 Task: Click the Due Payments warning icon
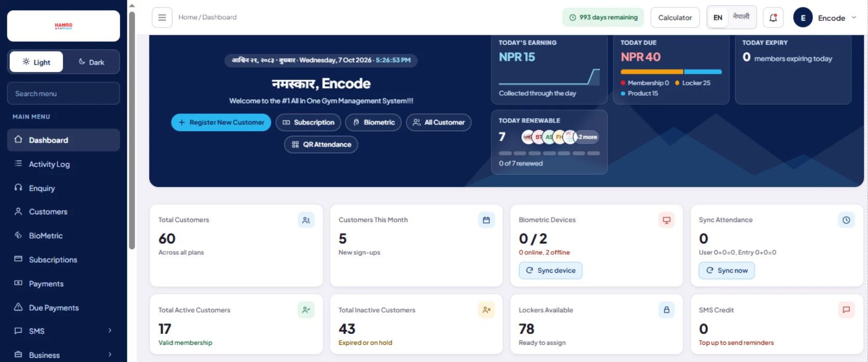click(x=18, y=307)
